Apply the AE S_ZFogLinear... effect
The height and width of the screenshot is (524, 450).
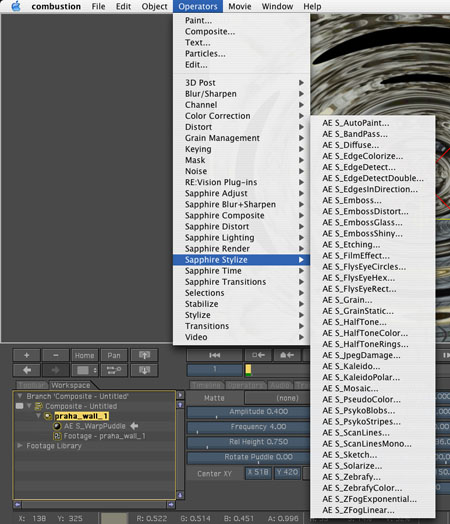(x=372, y=510)
